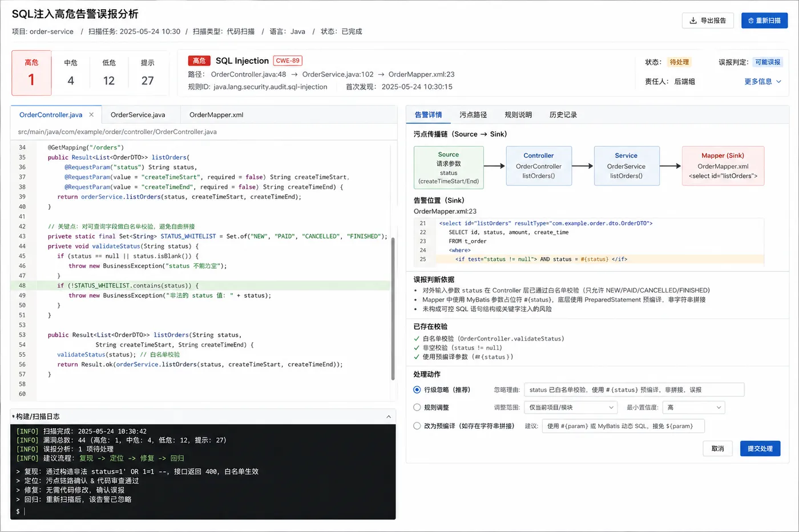Click the 使用预编译参数 check item
Image resolution: width=799 pixels, height=532 pixels.
pyautogui.click(x=463, y=357)
